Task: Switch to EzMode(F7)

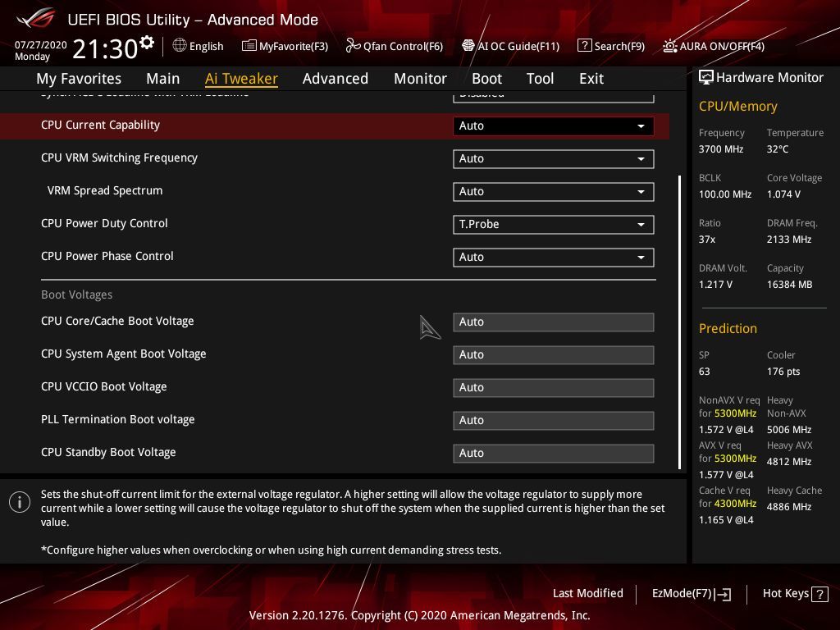Action: pyautogui.click(x=691, y=594)
